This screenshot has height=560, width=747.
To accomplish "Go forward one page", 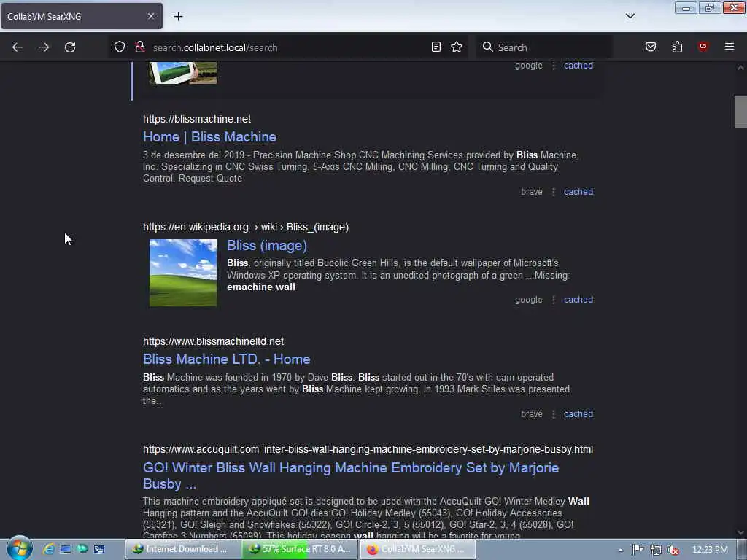I will tap(44, 47).
